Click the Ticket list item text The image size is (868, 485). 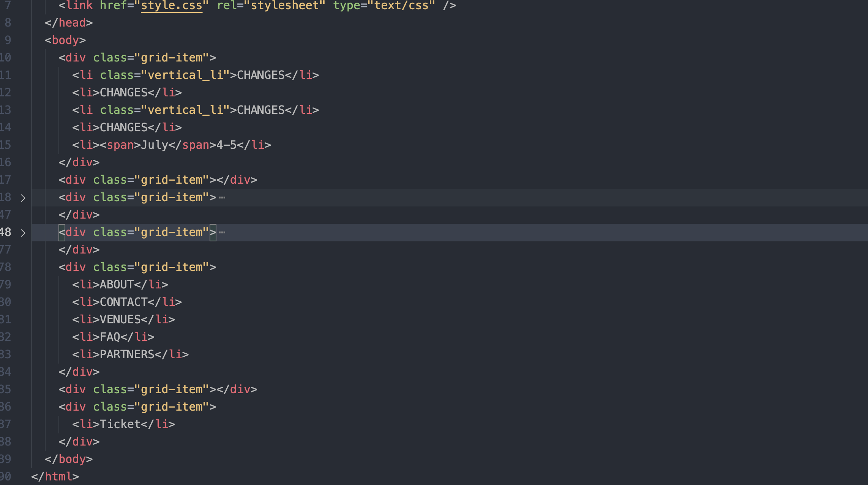(120, 424)
